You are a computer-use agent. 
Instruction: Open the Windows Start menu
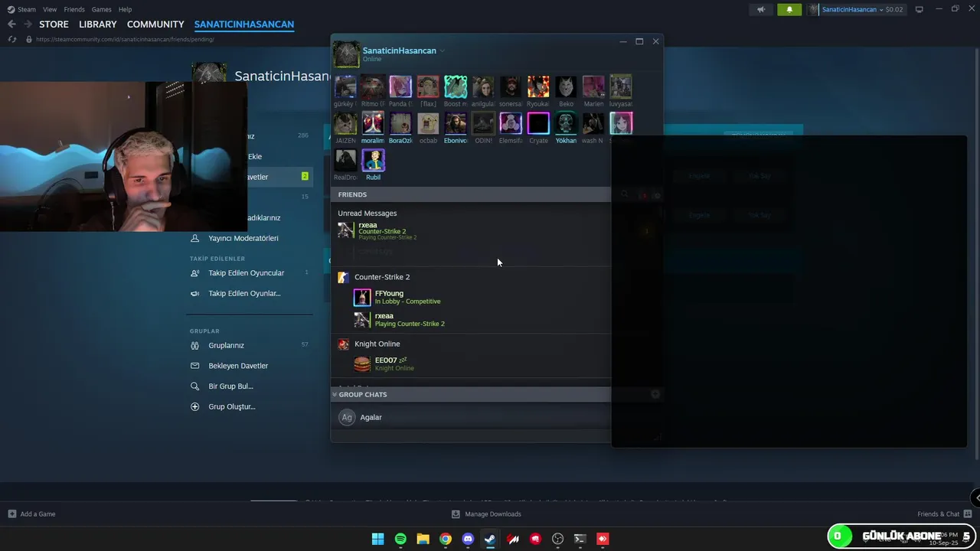point(377,539)
